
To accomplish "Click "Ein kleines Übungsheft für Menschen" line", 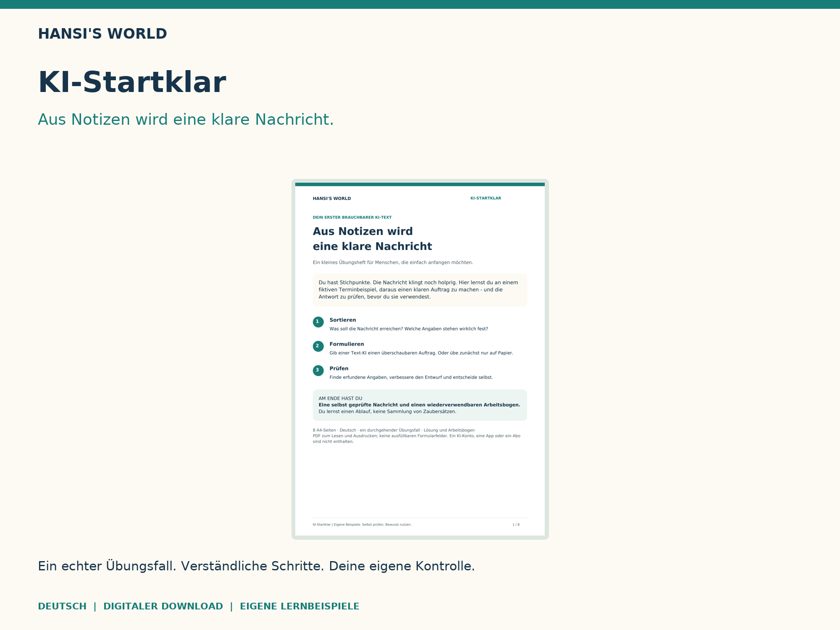I will [x=393, y=262].
